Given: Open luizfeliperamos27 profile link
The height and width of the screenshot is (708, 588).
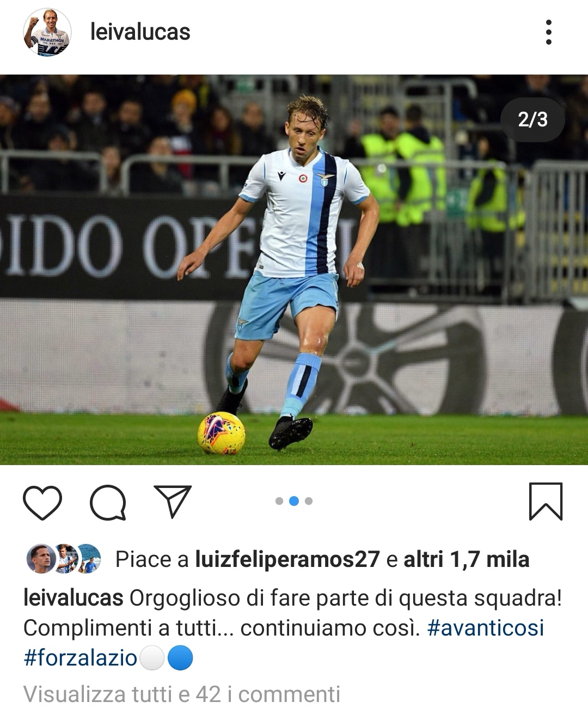Looking at the screenshot, I should point(287,559).
